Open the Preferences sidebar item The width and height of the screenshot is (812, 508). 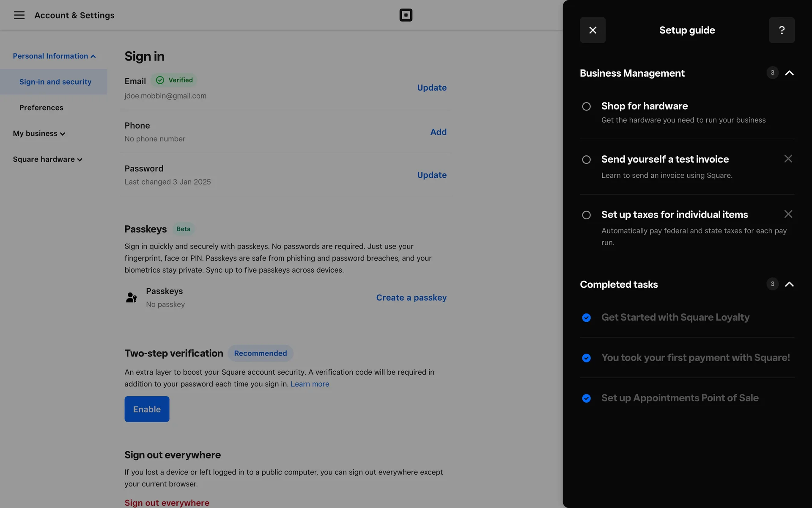click(x=41, y=108)
